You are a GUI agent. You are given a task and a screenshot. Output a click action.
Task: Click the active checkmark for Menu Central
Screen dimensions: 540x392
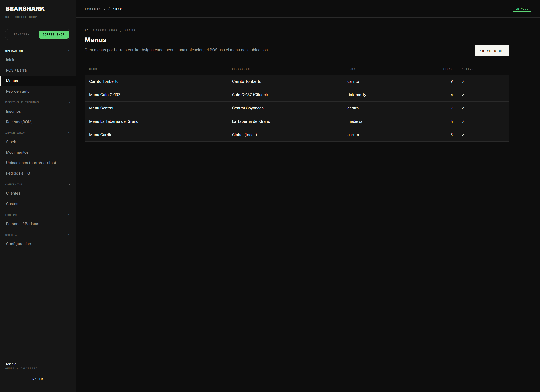(463, 108)
